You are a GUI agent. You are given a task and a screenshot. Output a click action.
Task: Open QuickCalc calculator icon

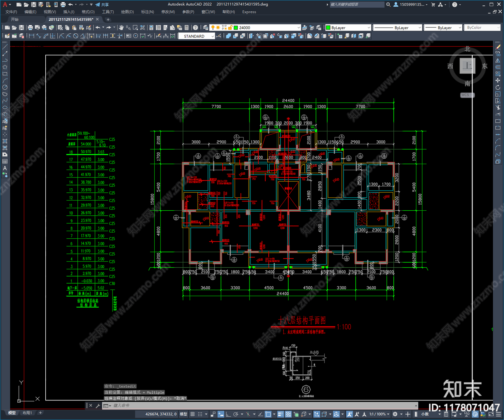click(x=186, y=28)
